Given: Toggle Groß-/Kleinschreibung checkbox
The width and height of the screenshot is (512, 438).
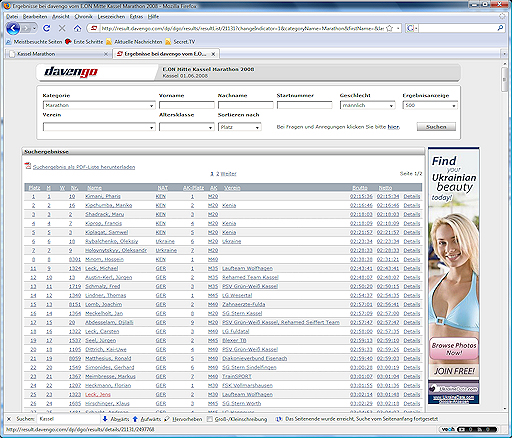Looking at the screenshot, I should coord(210,419).
